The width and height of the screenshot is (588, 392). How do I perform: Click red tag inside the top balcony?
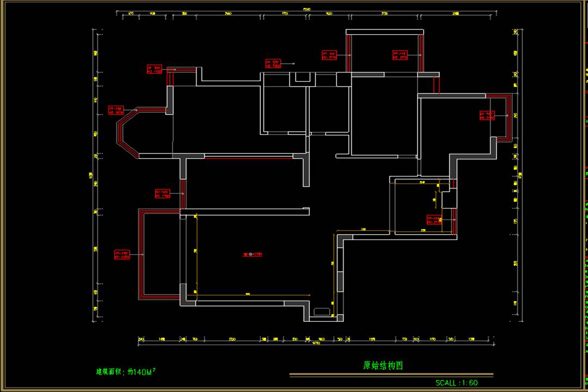[x=400, y=54]
